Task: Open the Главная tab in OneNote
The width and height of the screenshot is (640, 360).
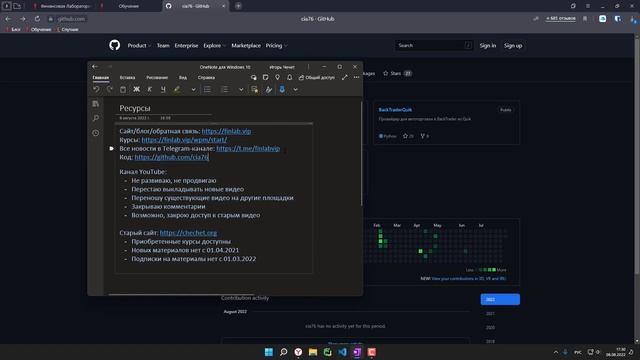Action: pyautogui.click(x=100, y=78)
